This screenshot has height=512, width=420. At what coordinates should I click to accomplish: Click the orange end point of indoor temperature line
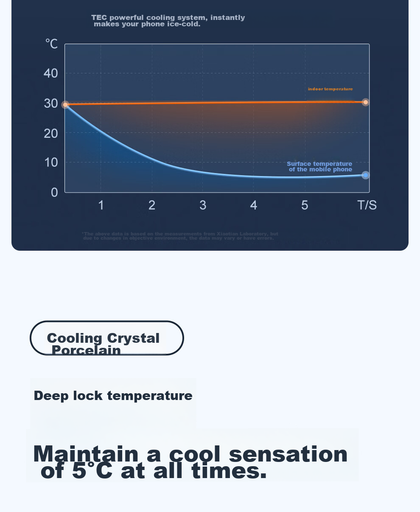366,102
